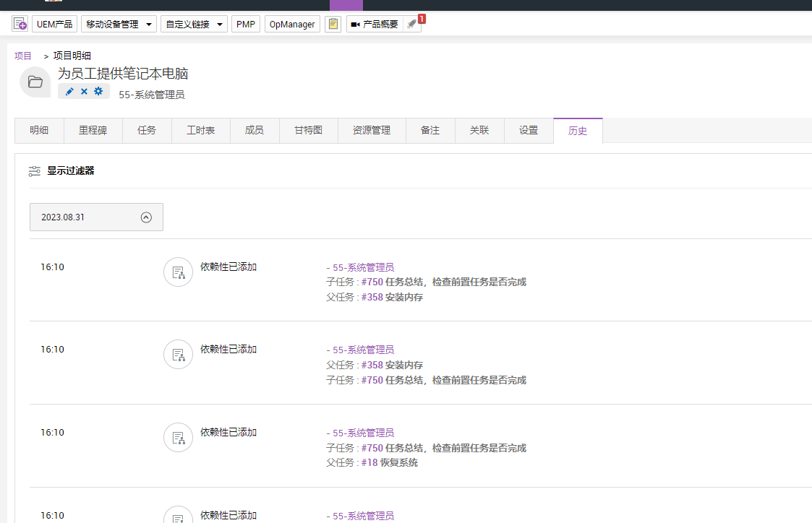Click the pencil edit project icon
812x523 pixels.
(69, 91)
